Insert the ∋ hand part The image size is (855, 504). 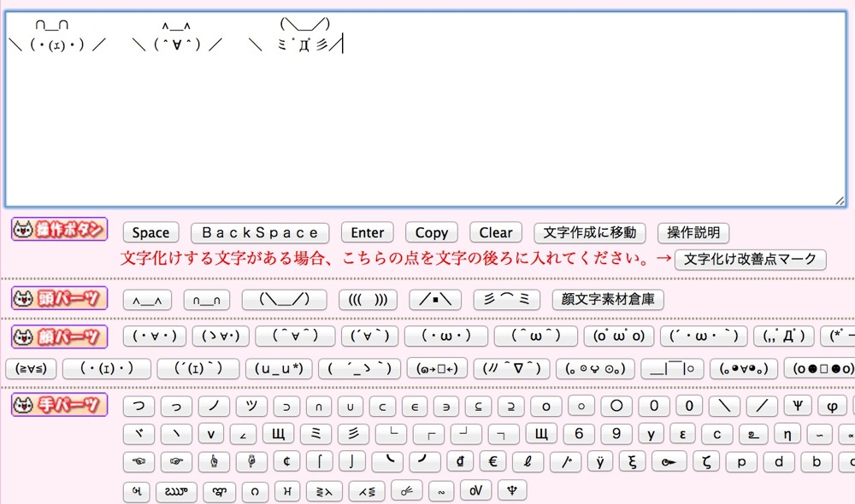click(x=446, y=407)
